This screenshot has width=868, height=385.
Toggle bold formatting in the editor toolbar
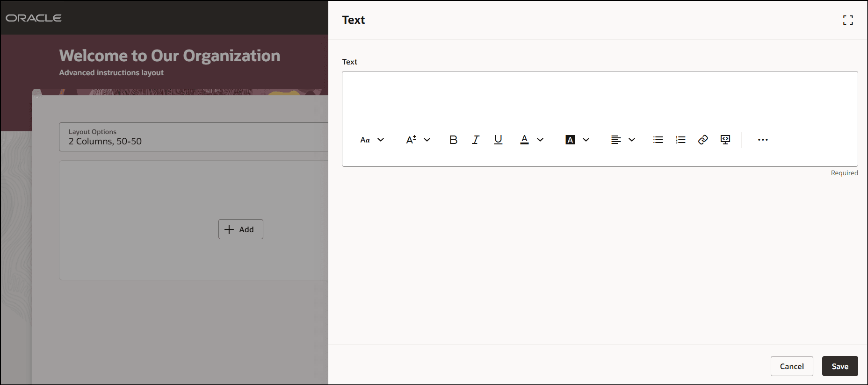[x=453, y=140]
